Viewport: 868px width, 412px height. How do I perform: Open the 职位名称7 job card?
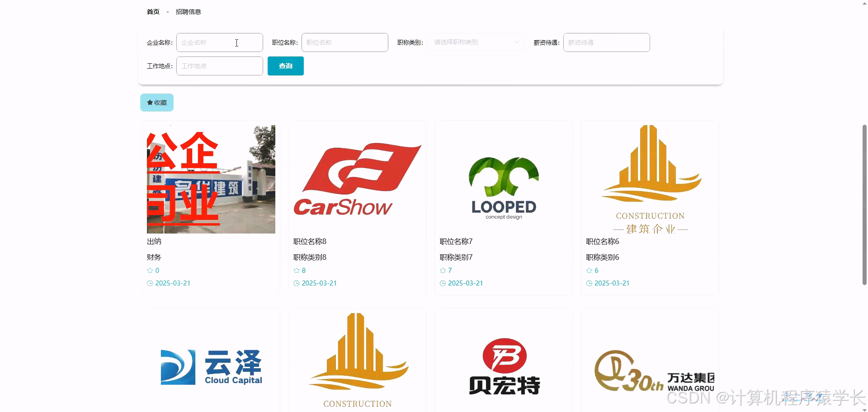[503, 208]
